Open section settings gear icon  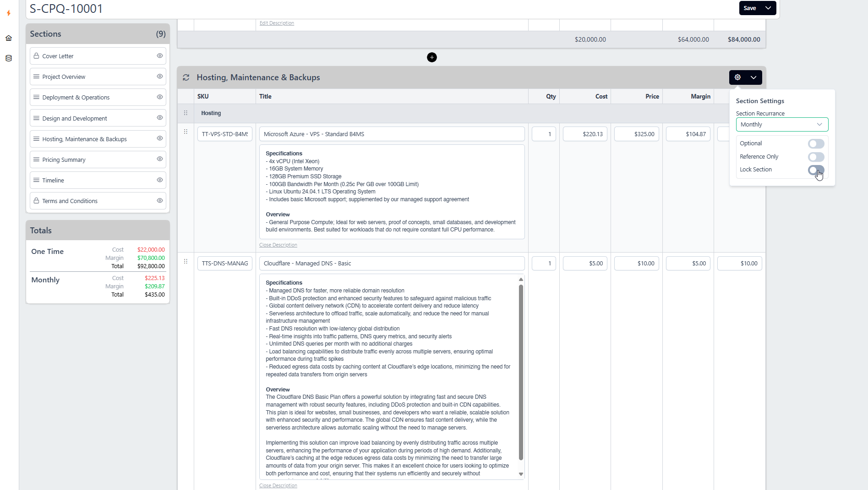737,77
